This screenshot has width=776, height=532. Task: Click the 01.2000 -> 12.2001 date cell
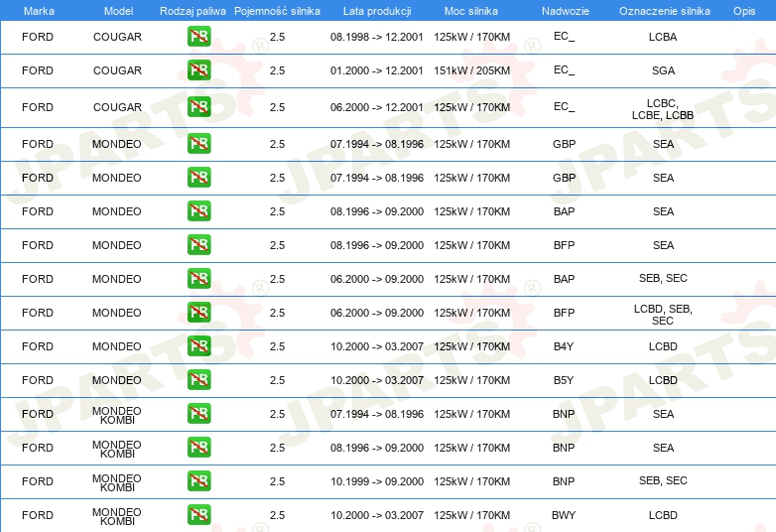click(377, 70)
